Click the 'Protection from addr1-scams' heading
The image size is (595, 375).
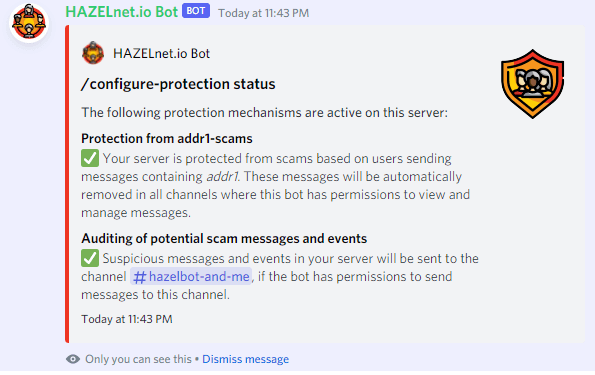coord(167,139)
